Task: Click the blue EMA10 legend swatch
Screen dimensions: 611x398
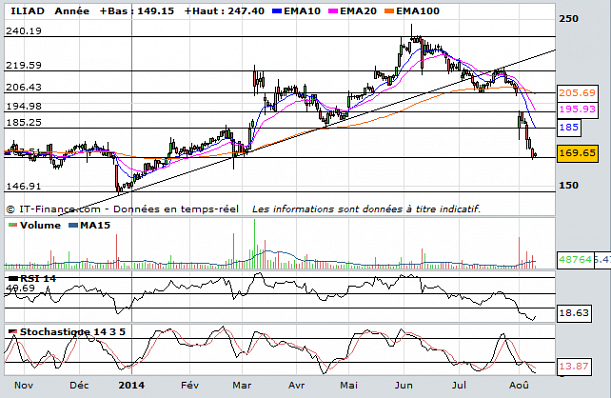Action: pos(277,11)
